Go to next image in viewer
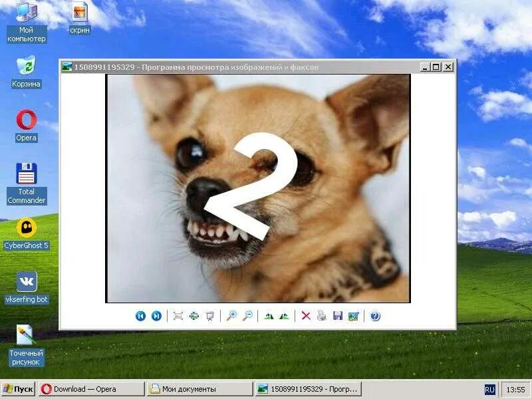This screenshot has width=532, height=399. pyautogui.click(x=156, y=316)
